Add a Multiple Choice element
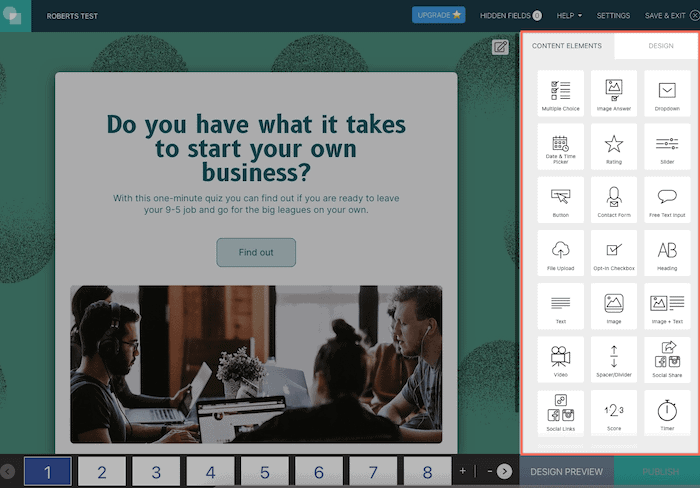 tap(560, 93)
